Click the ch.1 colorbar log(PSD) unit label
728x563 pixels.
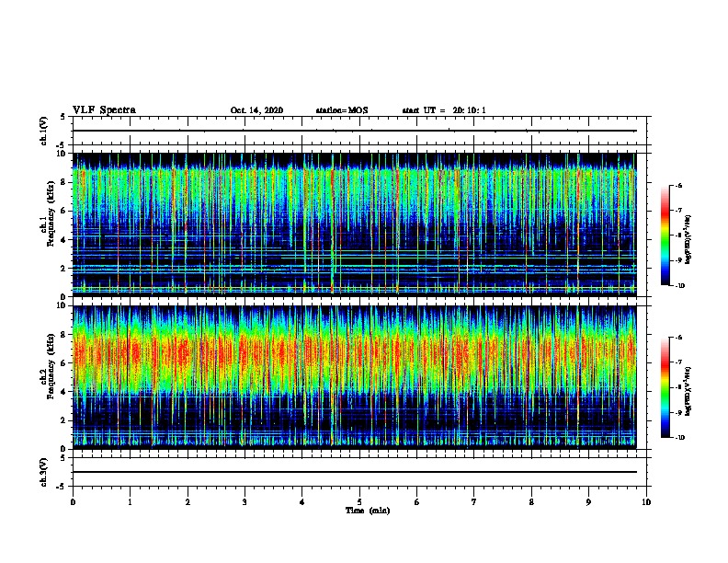click(x=688, y=240)
